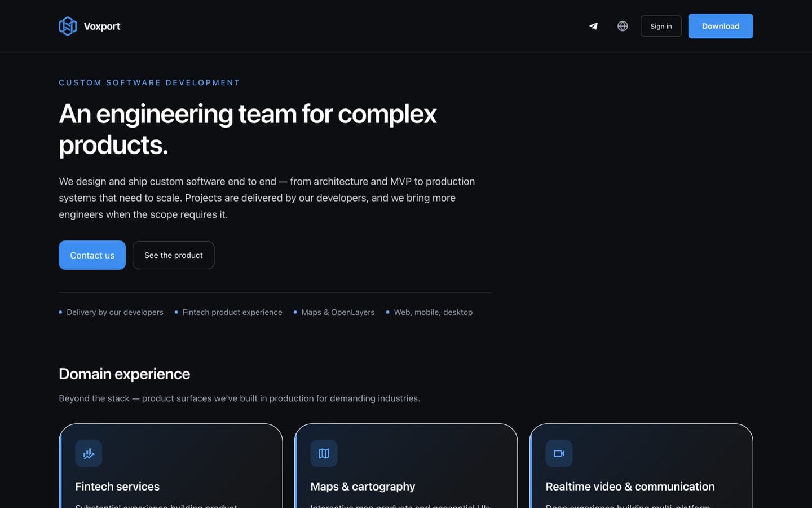This screenshot has width=812, height=508.
Task: Open the Maps & cartography card title
Action: point(363,487)
